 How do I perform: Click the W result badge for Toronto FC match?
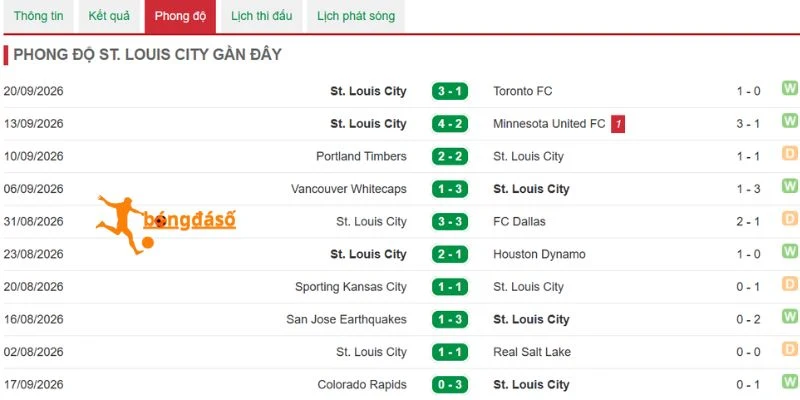point(790,89)
